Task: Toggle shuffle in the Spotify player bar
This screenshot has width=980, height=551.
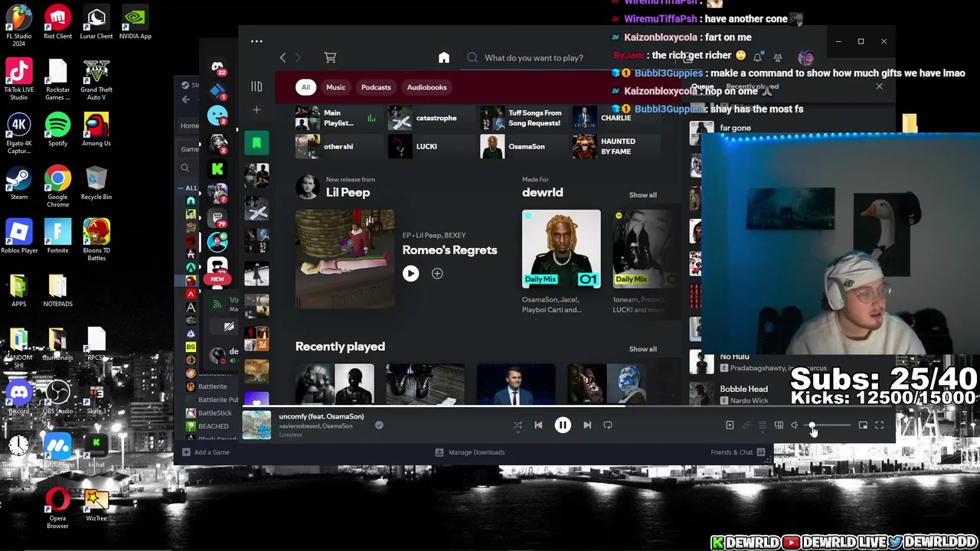Action: 518,425
